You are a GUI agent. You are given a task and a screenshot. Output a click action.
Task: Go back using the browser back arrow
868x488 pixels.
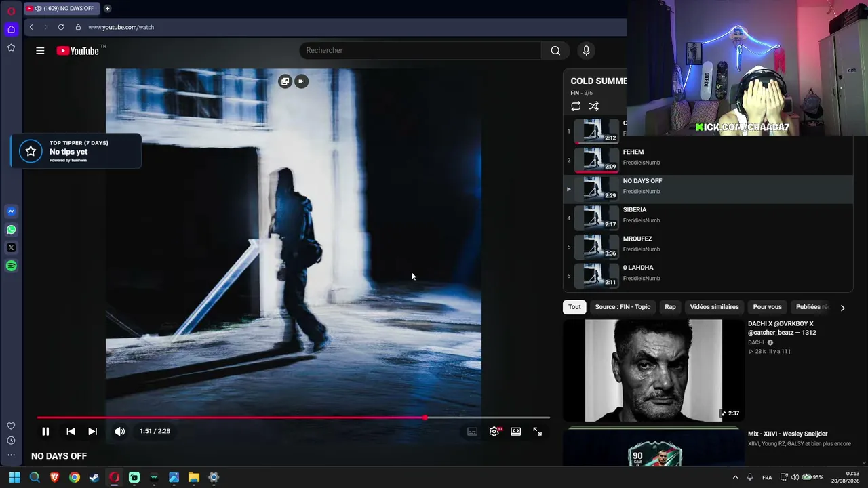(31, 27)
